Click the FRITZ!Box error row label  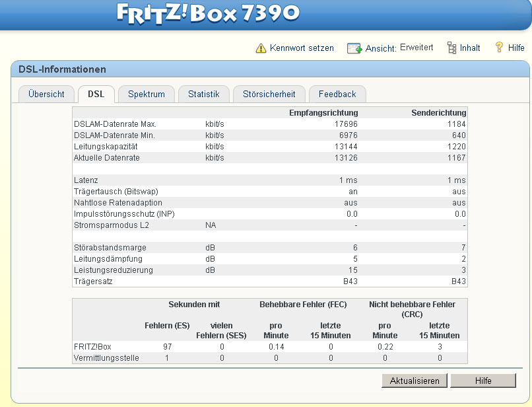tap(92, 346)
